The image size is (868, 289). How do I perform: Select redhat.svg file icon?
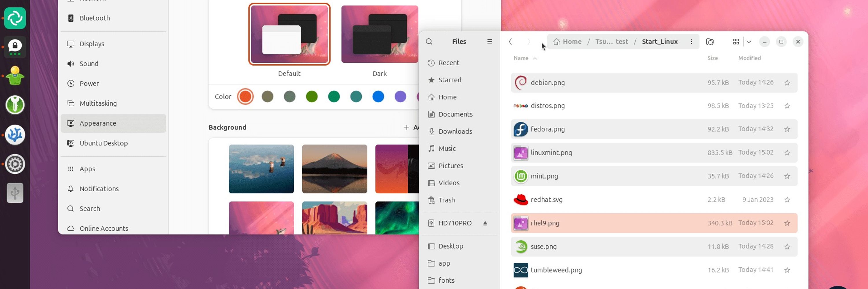(521, 200)
